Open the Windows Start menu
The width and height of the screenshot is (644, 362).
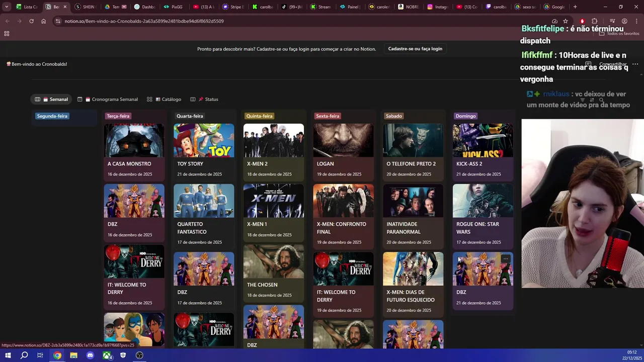coord(8,355)
